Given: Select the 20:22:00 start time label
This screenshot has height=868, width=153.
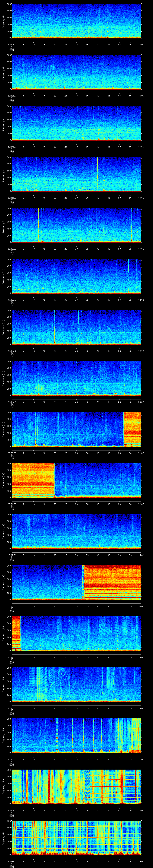Looking at the screenshot, I should tap(12, 555).
